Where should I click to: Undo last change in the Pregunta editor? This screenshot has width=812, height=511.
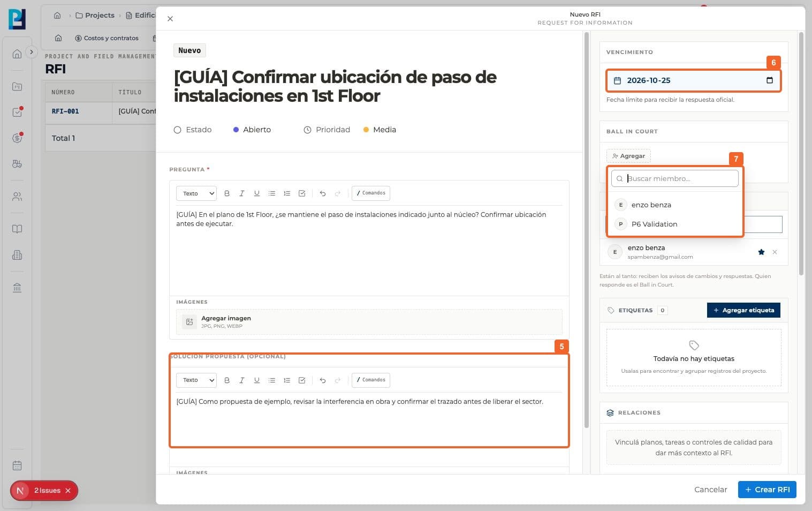[323, 193]
